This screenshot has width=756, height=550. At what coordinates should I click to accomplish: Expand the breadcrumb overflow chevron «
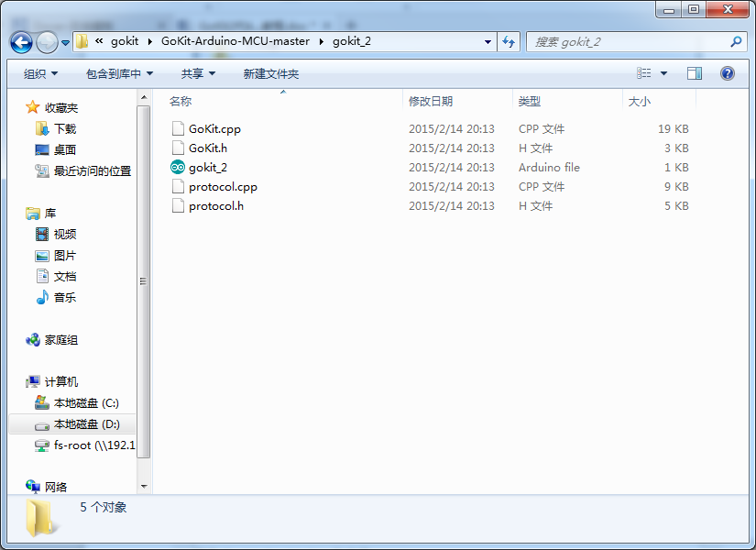click(x=99, y=41)
